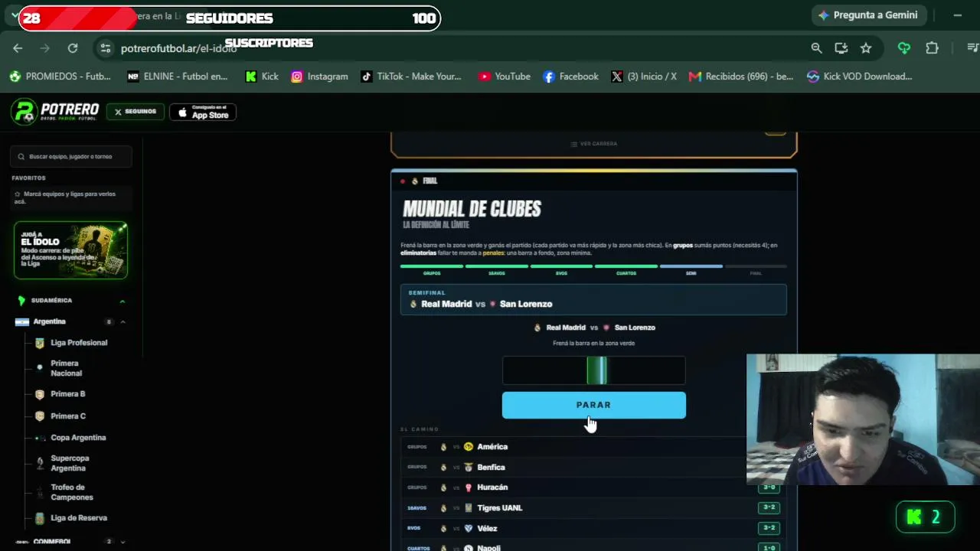Click Pregunta a Gemini button
The image size is (980, 551).
coord(869,15)
